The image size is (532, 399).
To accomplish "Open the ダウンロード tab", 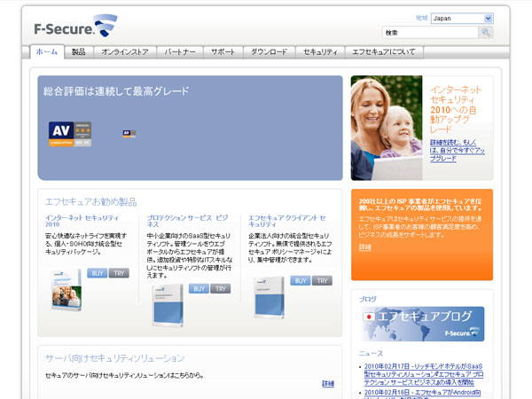I will tap(269, 52).
